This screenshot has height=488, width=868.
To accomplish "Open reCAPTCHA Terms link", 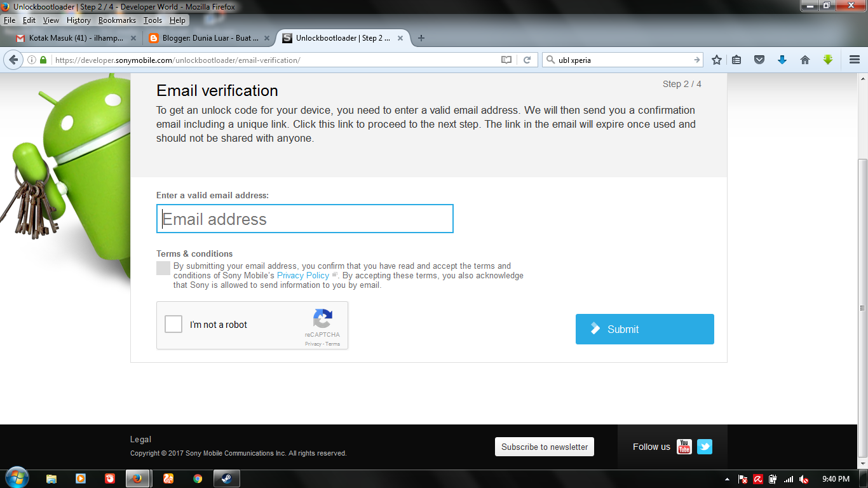I will 333,344.
